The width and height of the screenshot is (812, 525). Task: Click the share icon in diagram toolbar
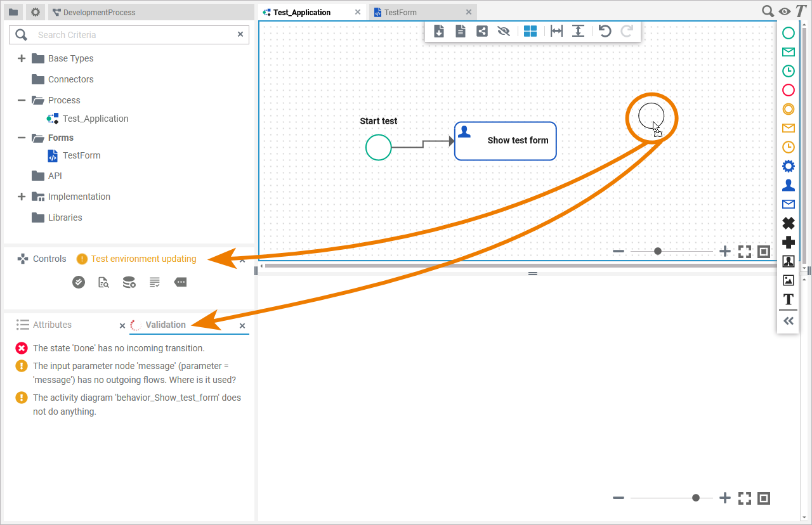coord(482,31)
